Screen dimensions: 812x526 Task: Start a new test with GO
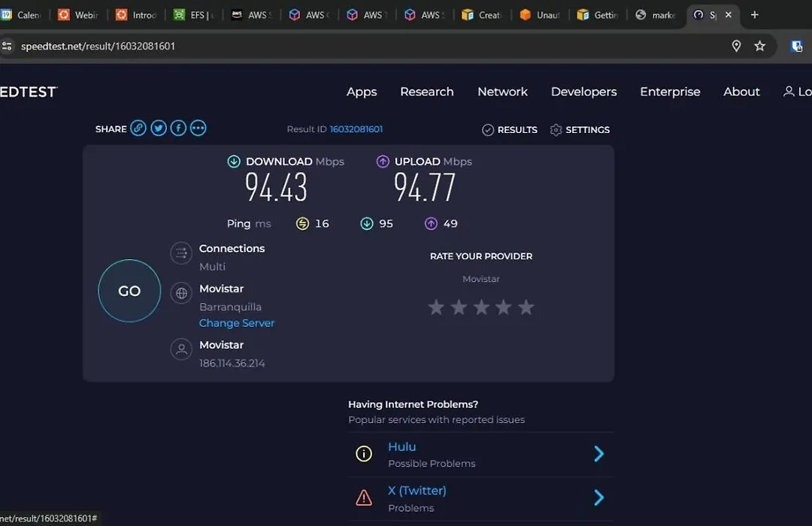[129, 291]
